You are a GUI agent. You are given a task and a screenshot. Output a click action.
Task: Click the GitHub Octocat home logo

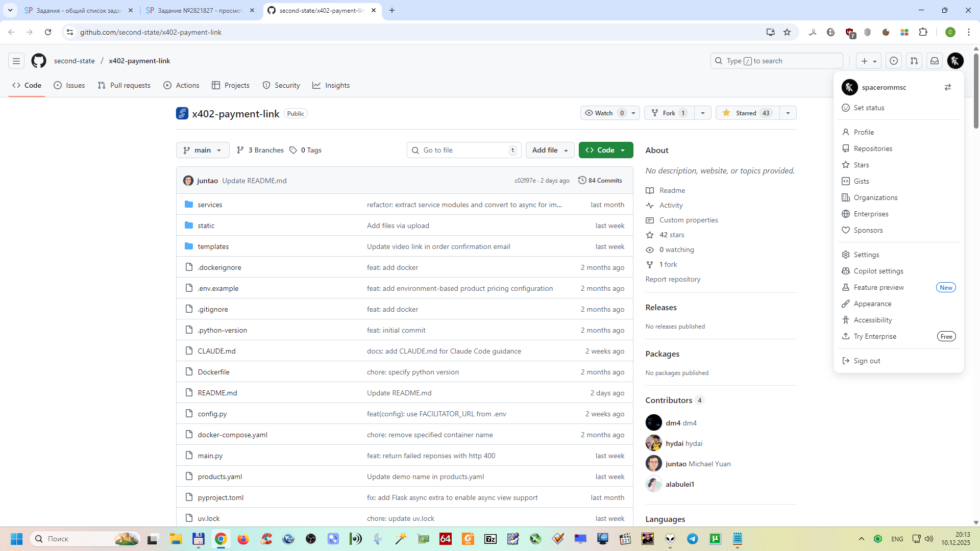tap(39, 61)
